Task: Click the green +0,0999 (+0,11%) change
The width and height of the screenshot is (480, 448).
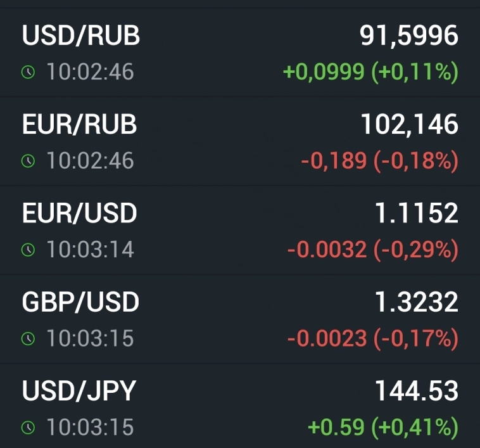Action: click(370, 72)
